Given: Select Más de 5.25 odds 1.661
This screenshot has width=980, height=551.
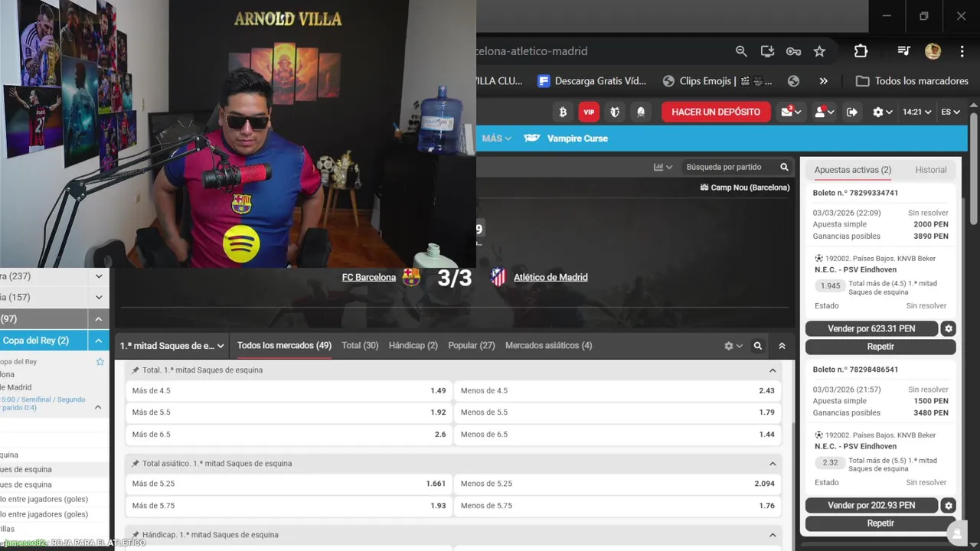Looking at the screenshot, I should point(289,484).
